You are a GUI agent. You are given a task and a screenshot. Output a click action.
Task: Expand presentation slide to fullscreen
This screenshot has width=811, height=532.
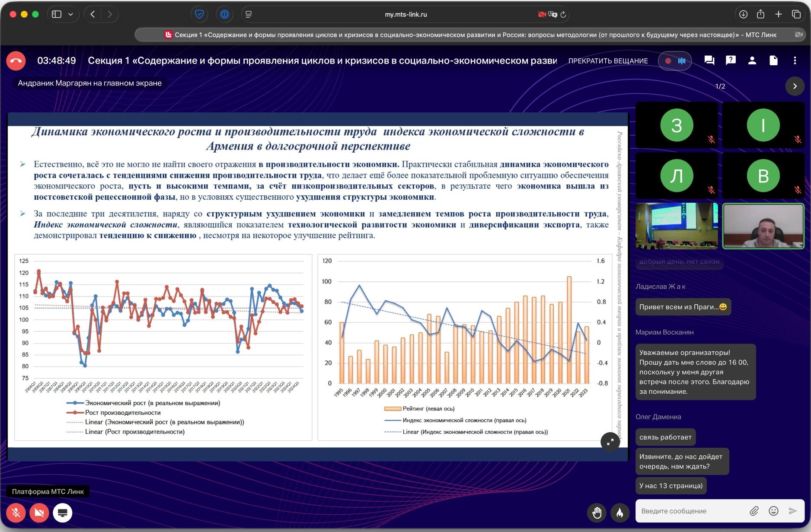(x=610, y=442)
